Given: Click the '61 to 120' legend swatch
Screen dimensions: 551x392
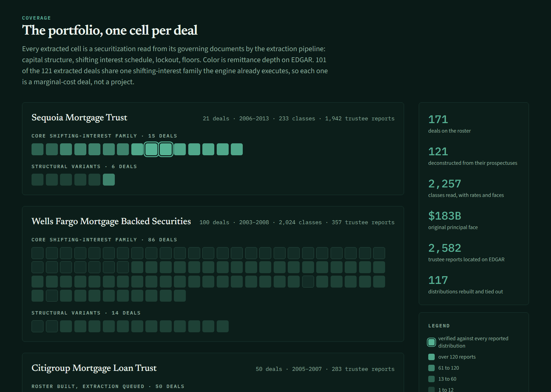Looking at the screenshot, I should click(431, 368).
